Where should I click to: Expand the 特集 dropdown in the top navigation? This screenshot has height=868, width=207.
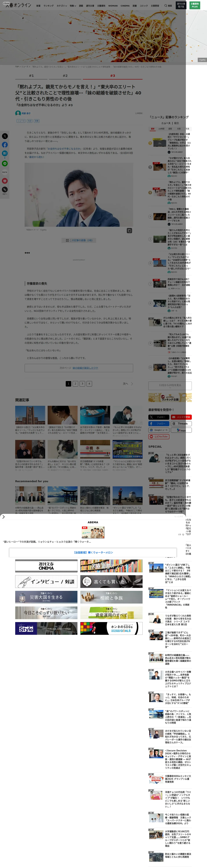(73, 6)
